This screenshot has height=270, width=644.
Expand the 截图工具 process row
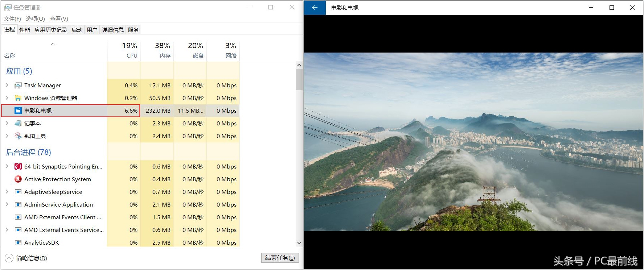7,136
